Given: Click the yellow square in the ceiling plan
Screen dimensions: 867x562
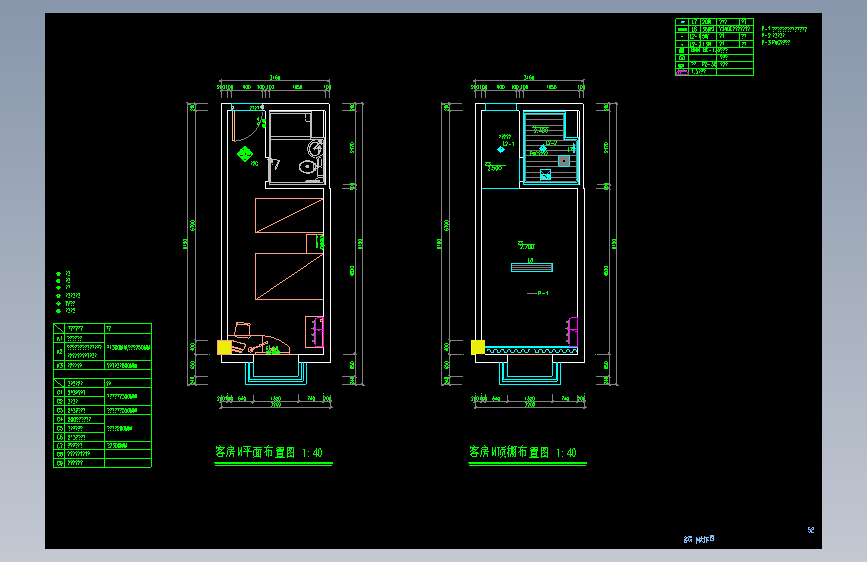Looking at the screenshot, I should tap(478, 347).
